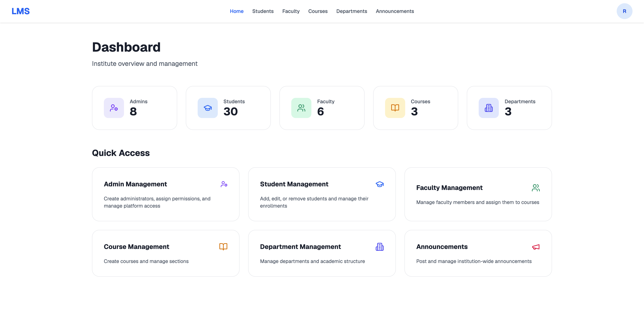The height and width of the screenshot is (313, 644).
Task: Open the Admin Management card title
Action: pos(135,184)
